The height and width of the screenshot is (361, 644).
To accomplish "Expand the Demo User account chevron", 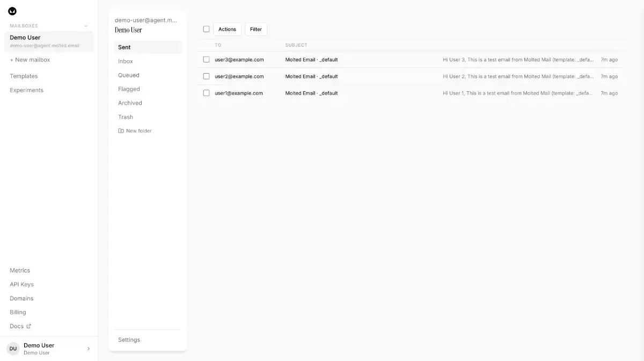I will (x=89, y=349).
